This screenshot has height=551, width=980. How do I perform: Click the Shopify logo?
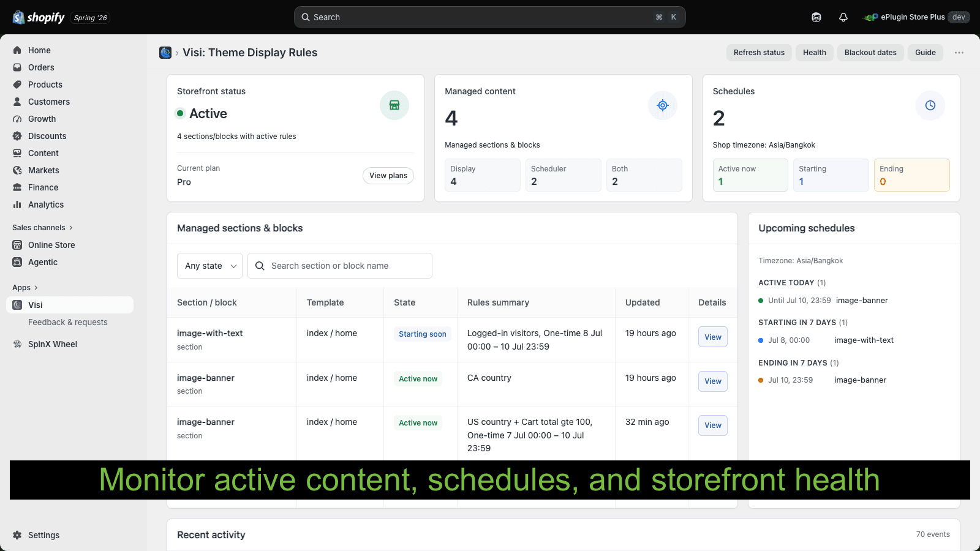(39, 17)
